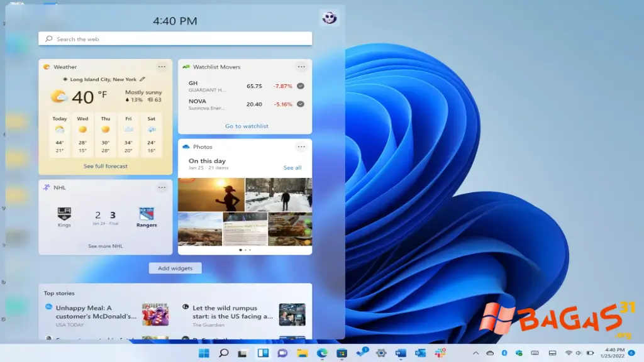Open the Guardian story thumbnail image

pyautogui.click(x=292, y=314)
